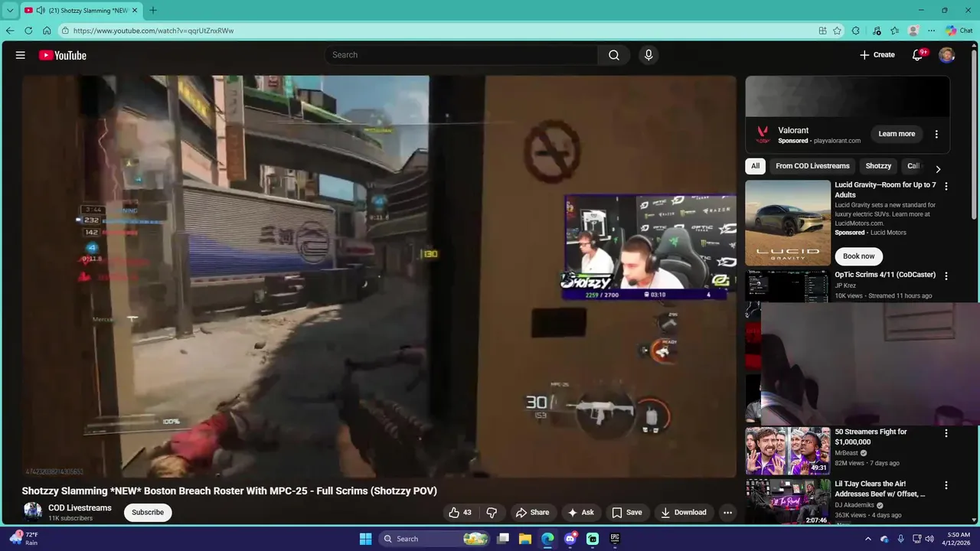Select the All filter chip
The width and height of the screenshot is (980, 551).
point(755,166)
